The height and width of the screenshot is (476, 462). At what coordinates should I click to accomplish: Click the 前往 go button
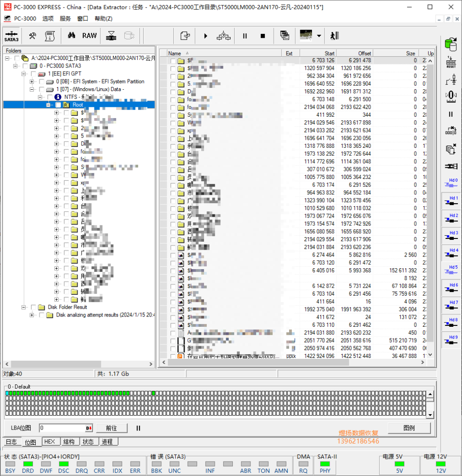[x=112, y=428]
